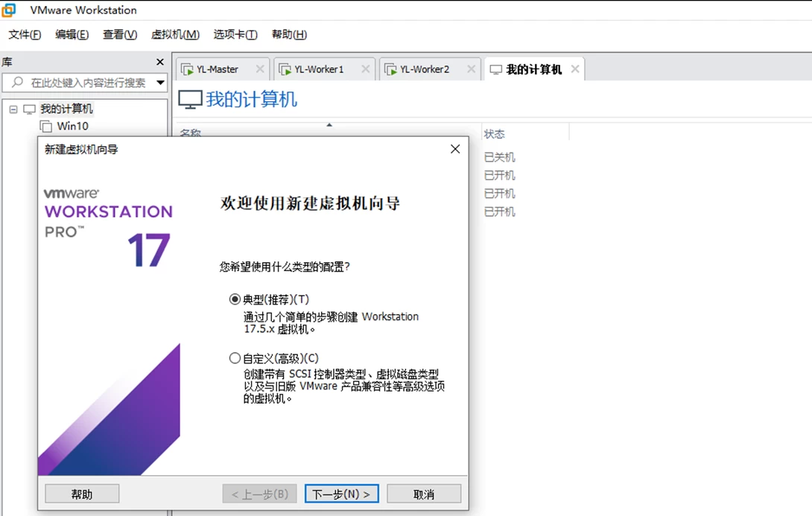Viewport: 812px width, 516px height.
Task: Open the library search dropdown arrow
Action: 160,83
